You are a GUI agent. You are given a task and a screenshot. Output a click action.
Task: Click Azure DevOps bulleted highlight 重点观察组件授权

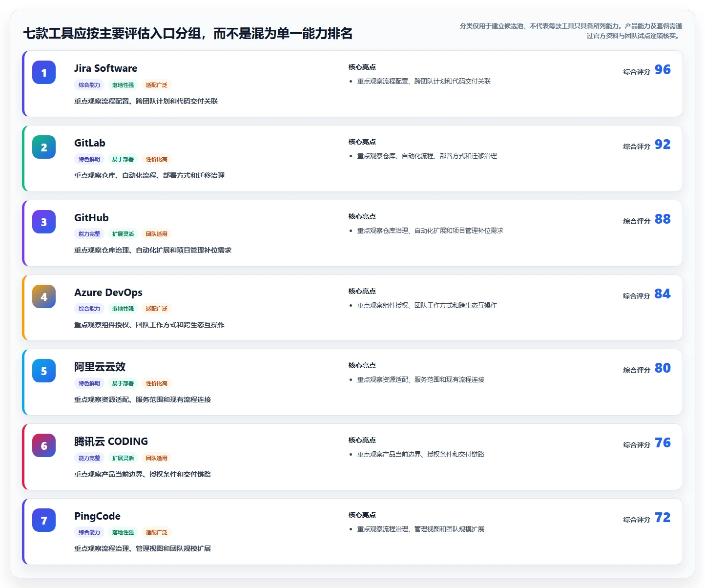(427, 305)
